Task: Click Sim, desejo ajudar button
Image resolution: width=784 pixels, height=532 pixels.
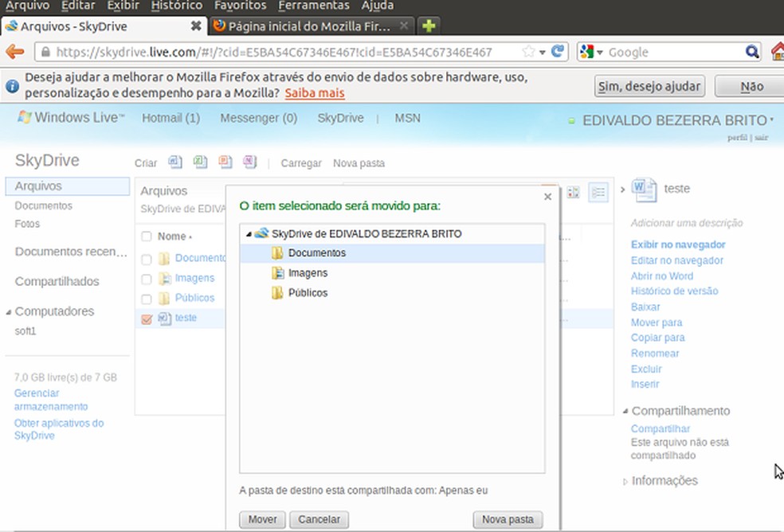Action: [649, 86]
